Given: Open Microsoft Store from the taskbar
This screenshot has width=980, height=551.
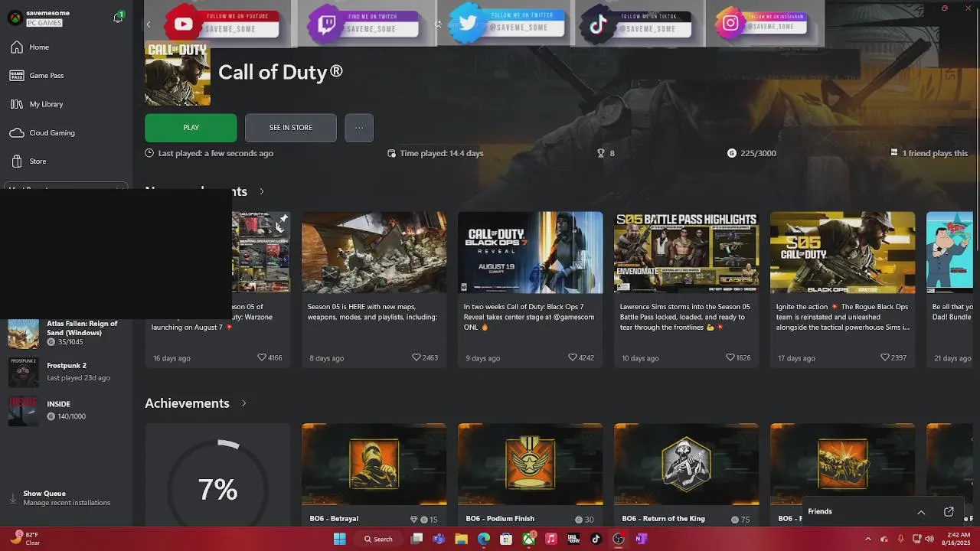Looking at the screenshot, I should (x=506, y=539).
